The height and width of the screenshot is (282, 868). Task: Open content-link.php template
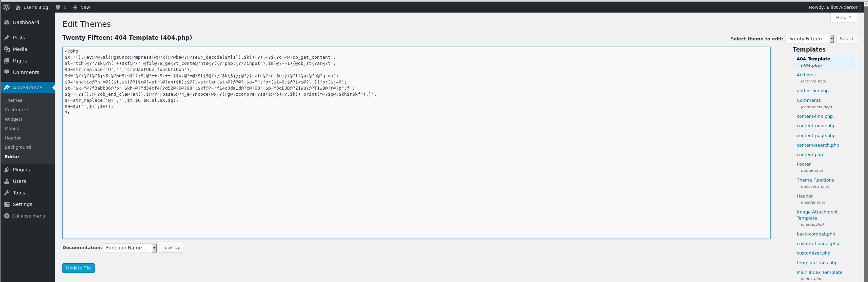pyautogui.click(x=814, y=116)
